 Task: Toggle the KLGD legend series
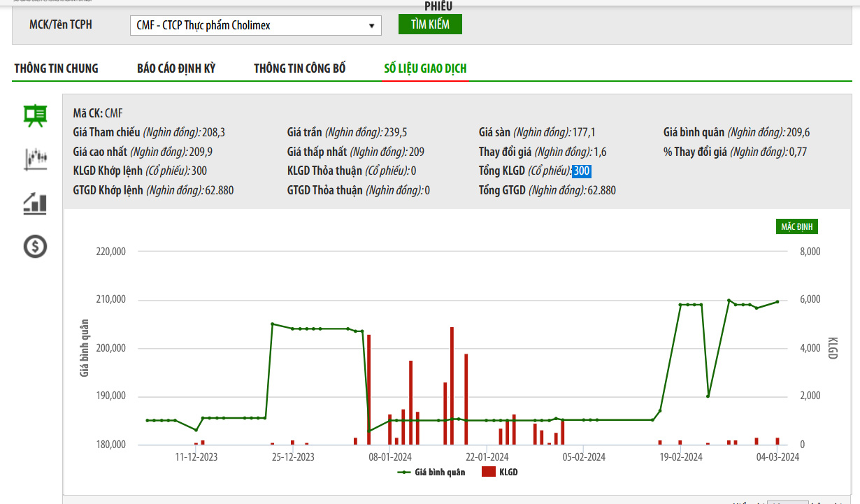pyautogui.click(x=500, y=472)
